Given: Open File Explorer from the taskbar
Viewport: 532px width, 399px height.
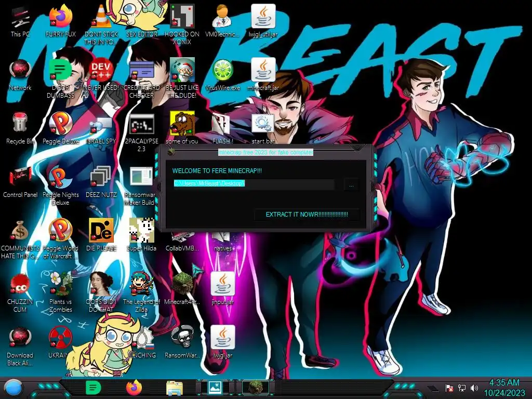Looking at the screenshot, I should tap(175, 388).
